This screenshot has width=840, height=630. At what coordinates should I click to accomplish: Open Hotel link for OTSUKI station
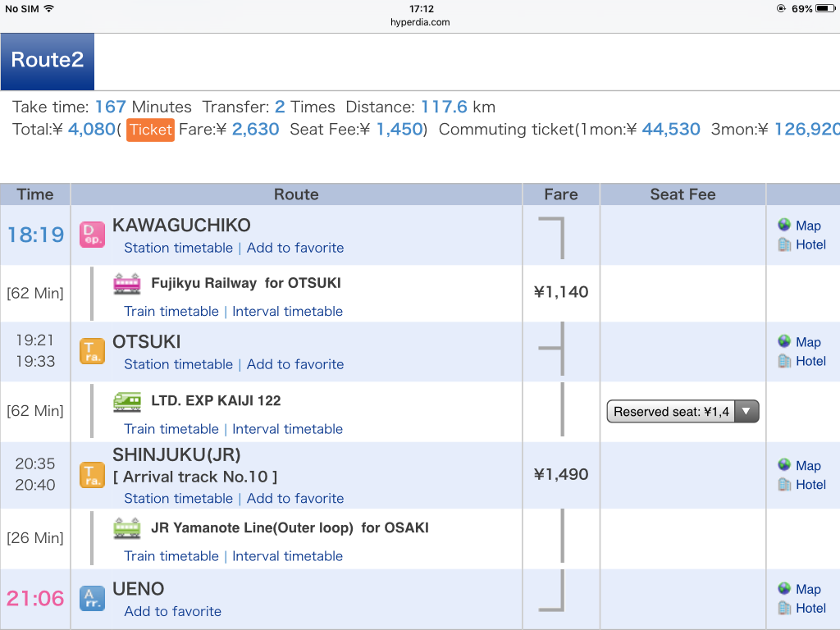(810, 361)
